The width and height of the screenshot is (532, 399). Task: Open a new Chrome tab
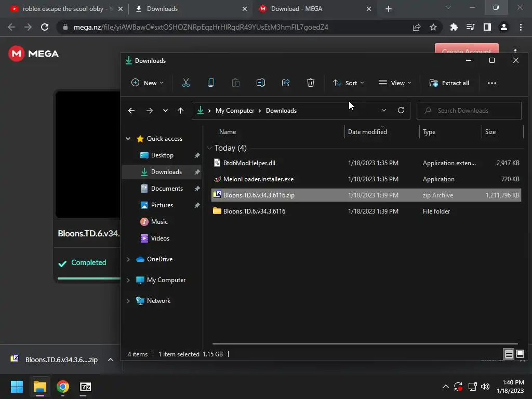[389, 9]
